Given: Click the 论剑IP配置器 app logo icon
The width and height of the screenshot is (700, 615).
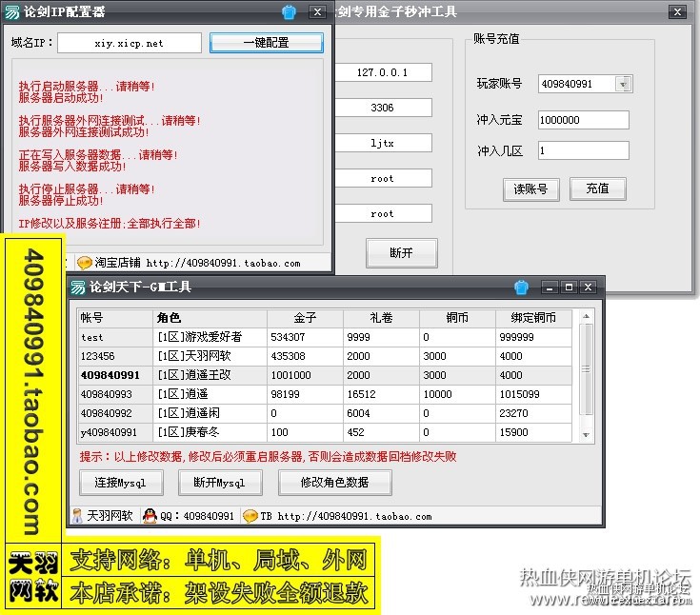Looking at the screenshot, I should [12, 12].
